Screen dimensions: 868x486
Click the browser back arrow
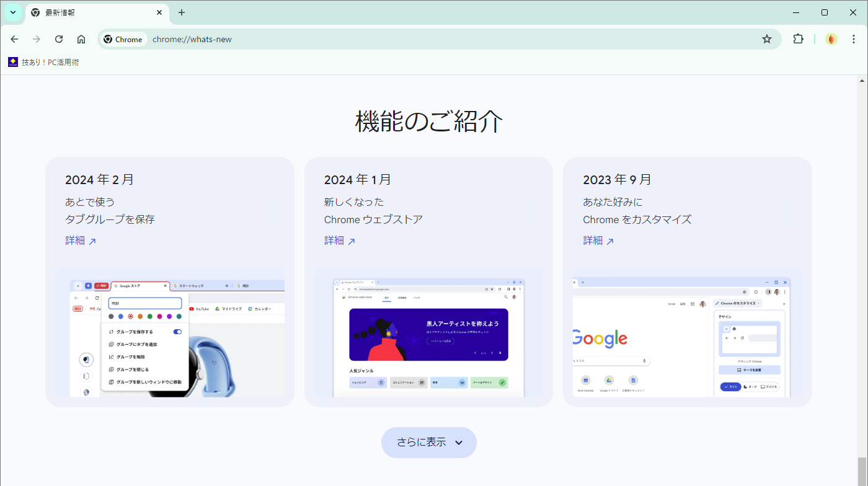pyautogui.click(x=14, y=39)
